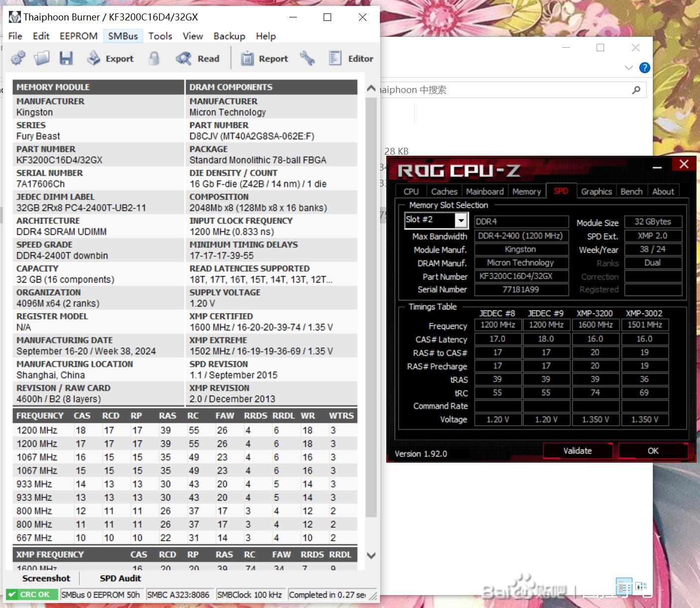Switch Explorer to large icons view
The width and height of the screenshot is (700, 608).
pyautogui.click(x=641, y=587)
